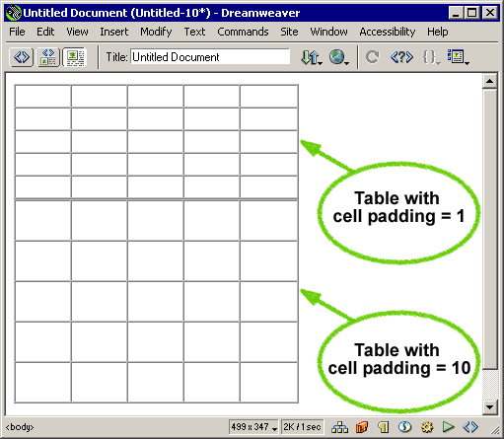This screenshot has width=504, height=439.
Task: Click first cell of cell padding 10 table
Action: click(42, 220)
